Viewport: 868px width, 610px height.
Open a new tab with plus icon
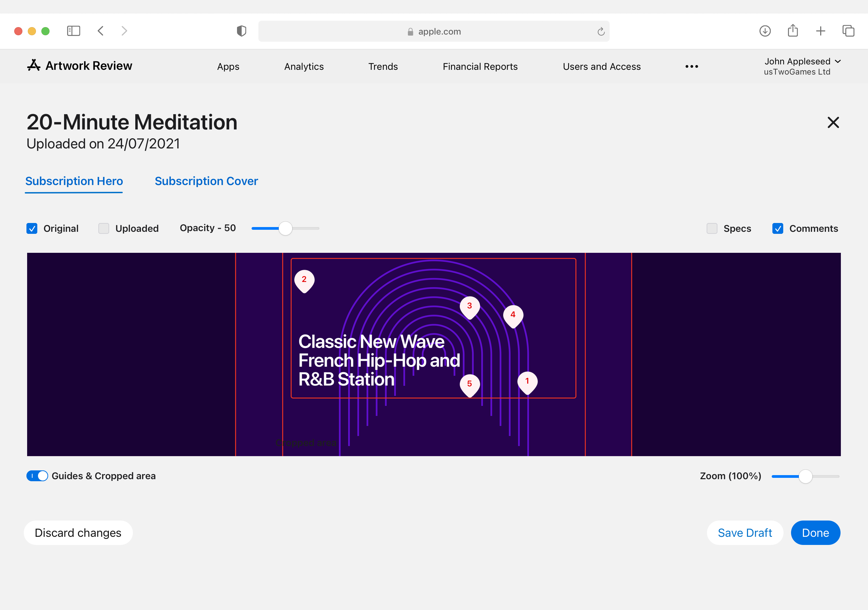pyautogui.click(x=821, y=31)
